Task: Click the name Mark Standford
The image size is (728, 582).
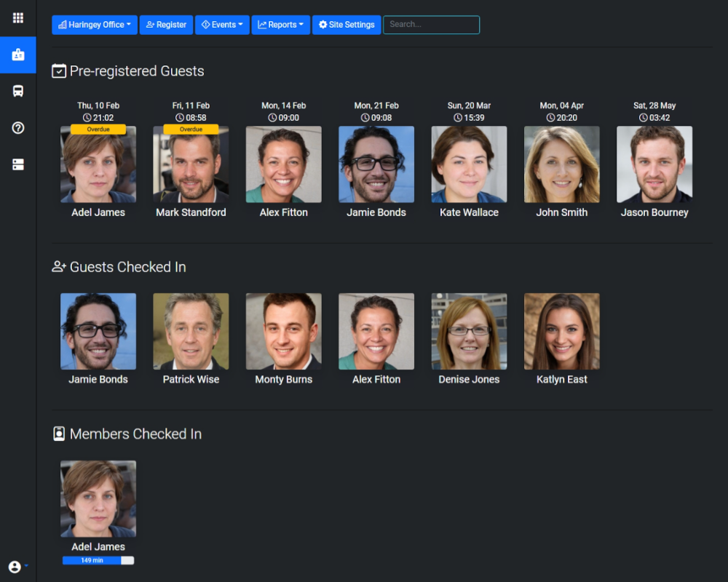Action: [191, 212]
